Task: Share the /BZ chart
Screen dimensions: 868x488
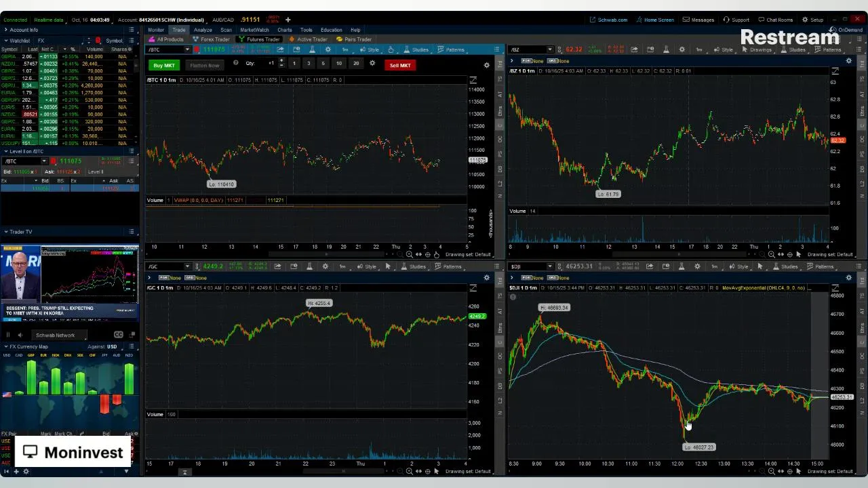Action: point(634,49)
